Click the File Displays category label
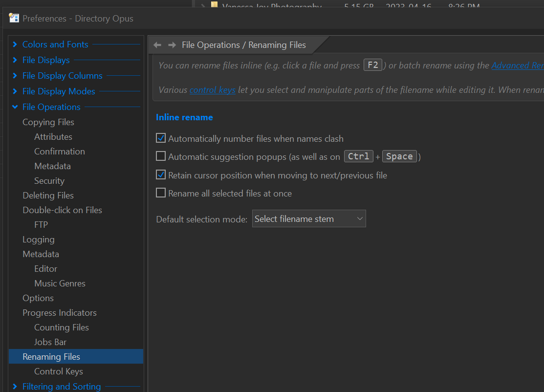This screenshot has width=544, height=392. [x=46, y=60]
